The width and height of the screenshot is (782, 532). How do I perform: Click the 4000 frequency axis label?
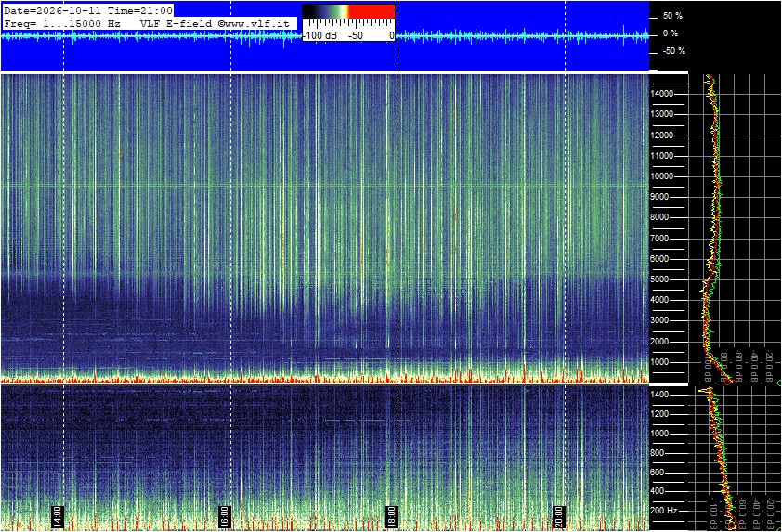[x=659, y=300]
